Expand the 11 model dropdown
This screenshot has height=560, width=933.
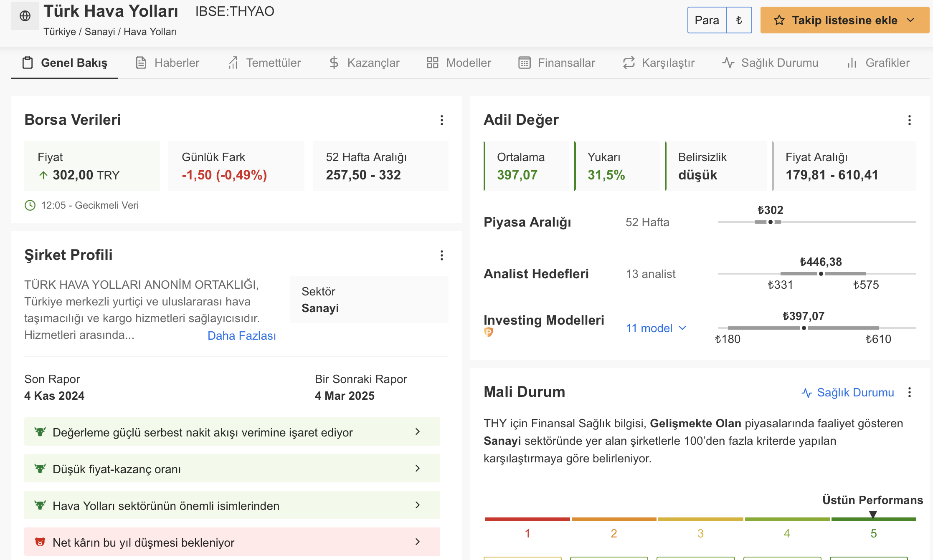pos(656,328)
